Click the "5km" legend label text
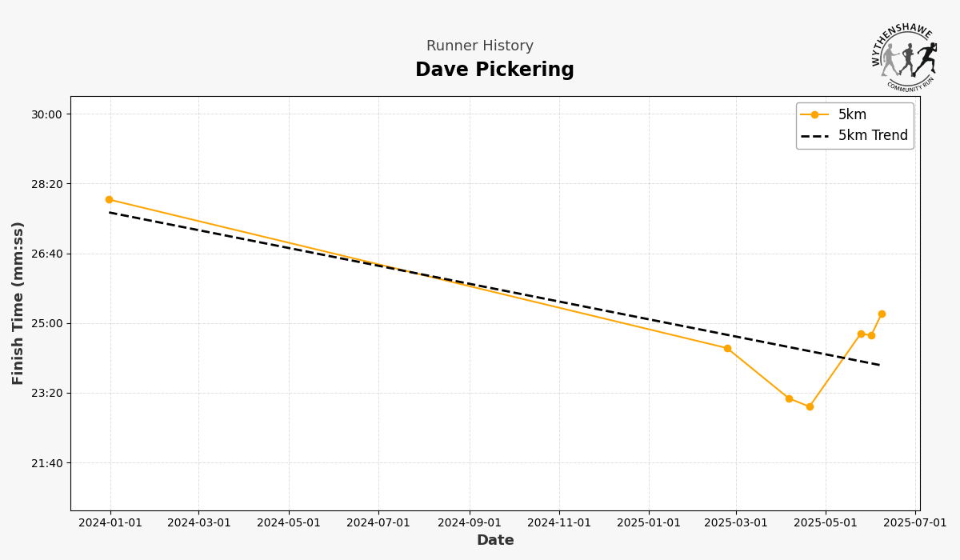Viewport: 960px width, 560px height. tap(852, 114)
